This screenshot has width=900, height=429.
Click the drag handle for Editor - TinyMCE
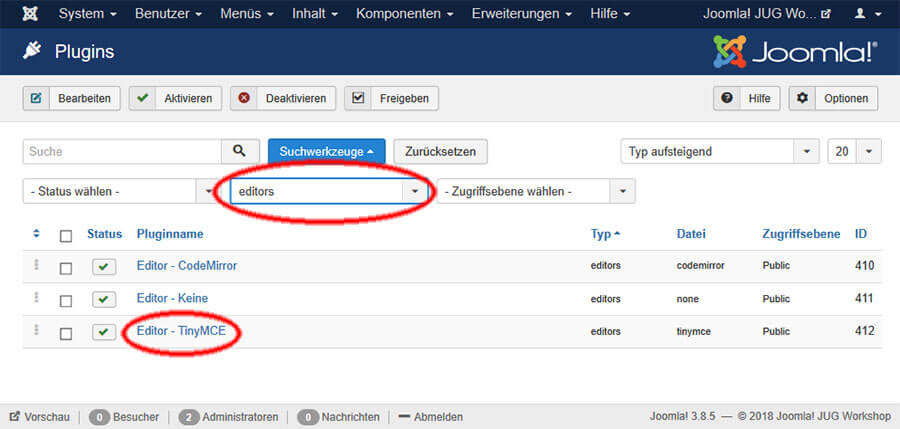click(36, 330)
